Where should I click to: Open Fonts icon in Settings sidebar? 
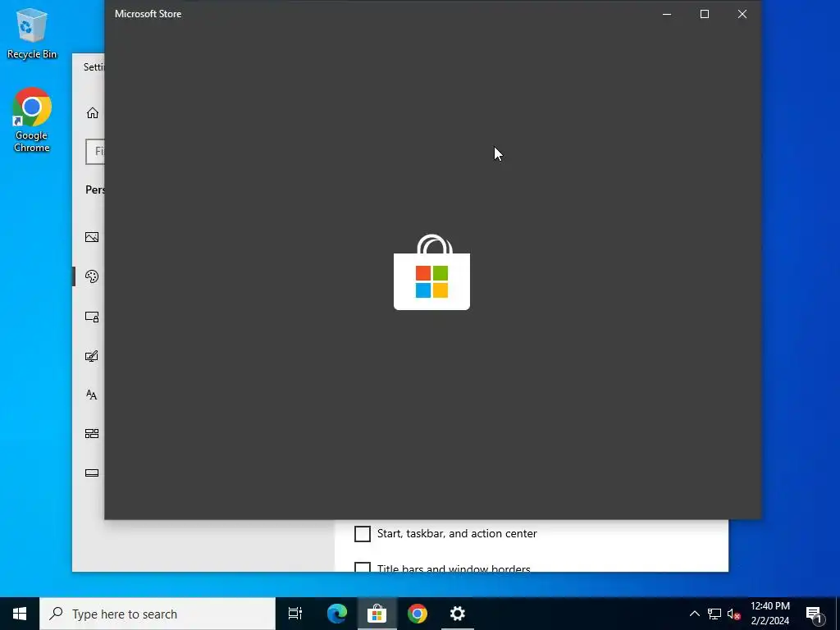[92, 395]
